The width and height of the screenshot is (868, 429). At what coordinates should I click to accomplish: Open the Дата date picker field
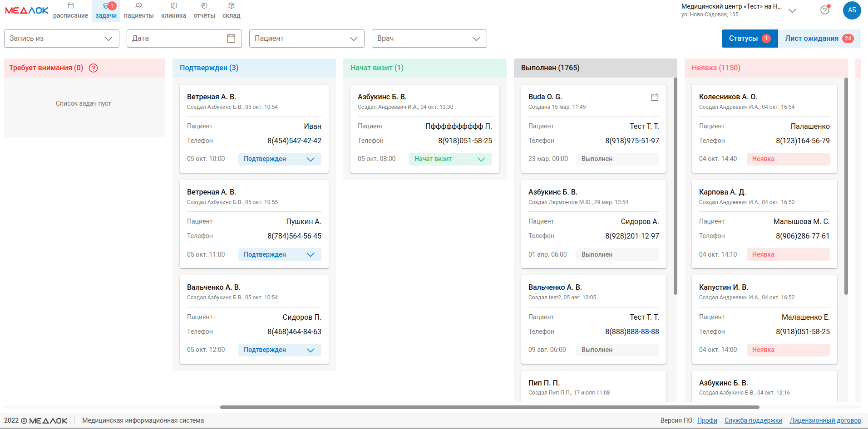(184, 39)
